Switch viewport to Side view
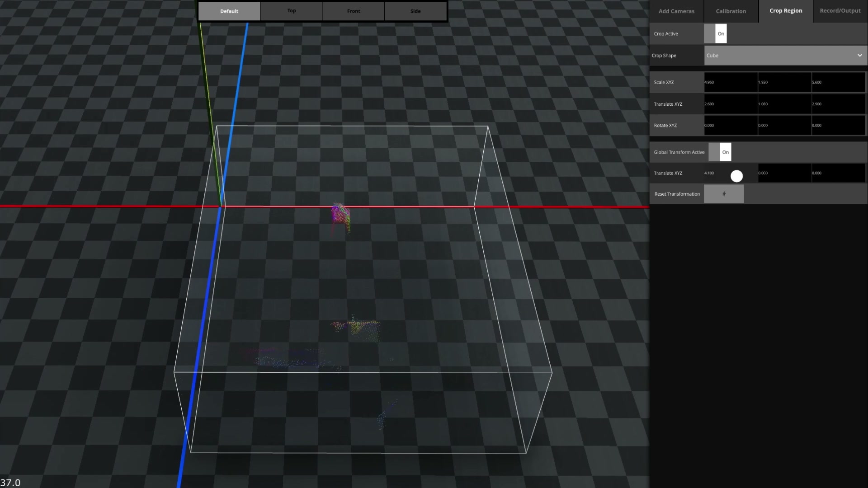This screenshot has width=868, height=488. point(415,11)
